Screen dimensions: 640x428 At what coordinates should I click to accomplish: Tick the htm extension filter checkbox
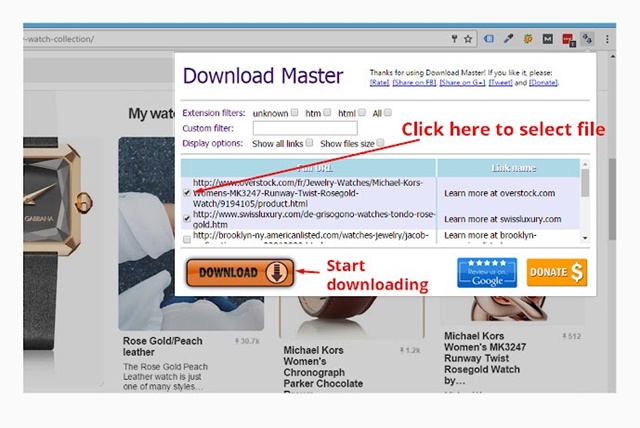(327, 112)
